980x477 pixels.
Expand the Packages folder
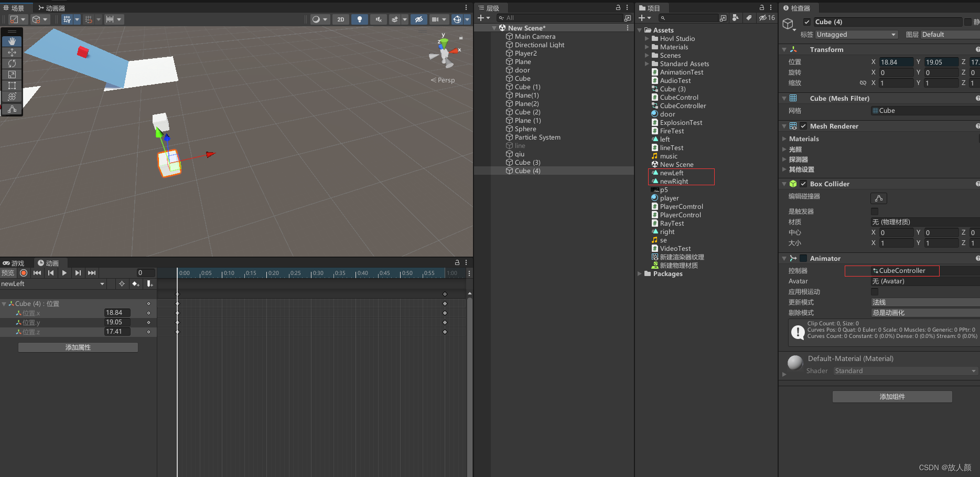[x=640, y=274]
